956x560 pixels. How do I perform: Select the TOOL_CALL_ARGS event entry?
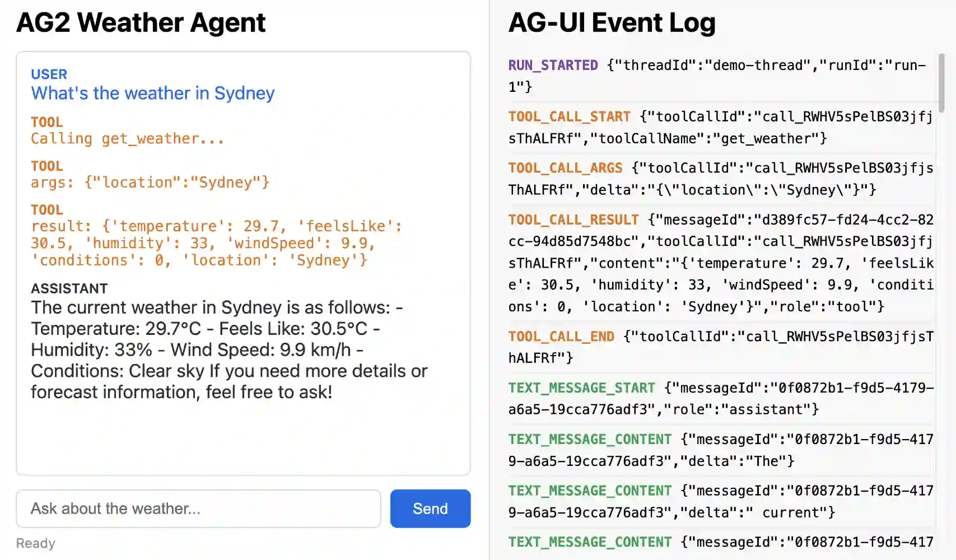click(721, 179)
